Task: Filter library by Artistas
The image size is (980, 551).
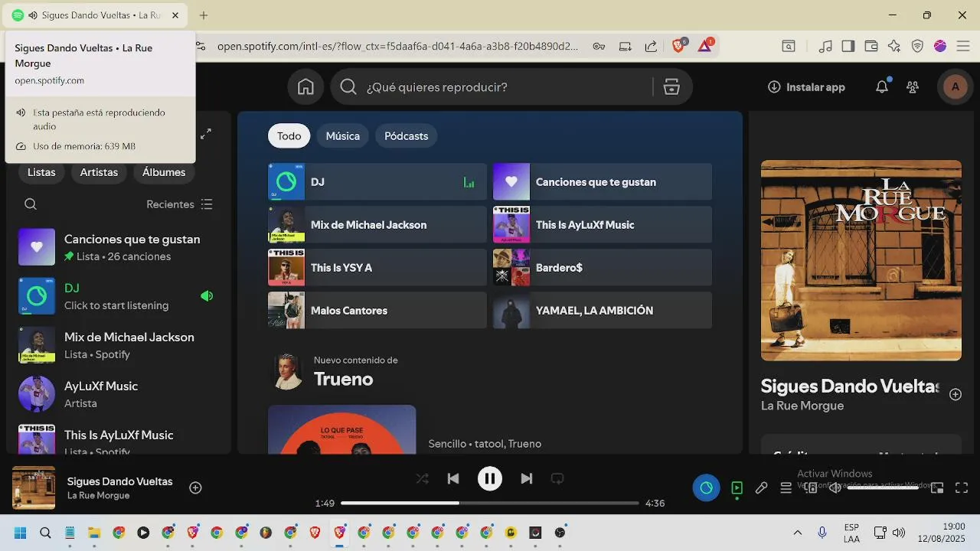Action: 99,172
